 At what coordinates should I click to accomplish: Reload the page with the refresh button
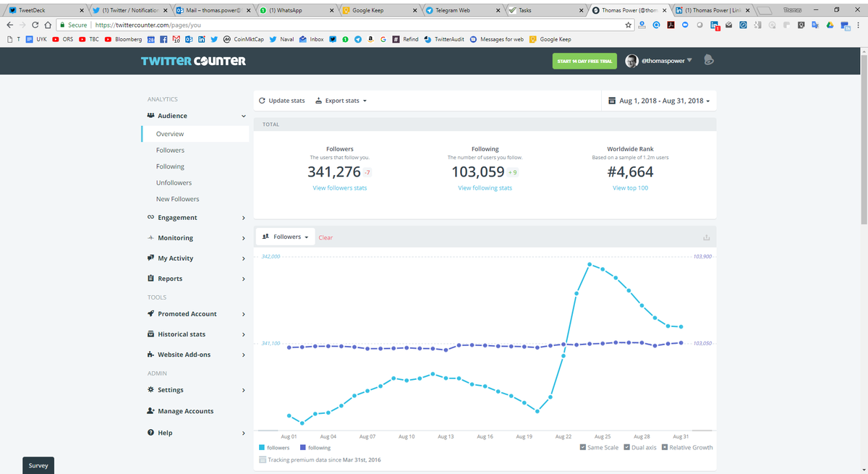click(36, 25)
